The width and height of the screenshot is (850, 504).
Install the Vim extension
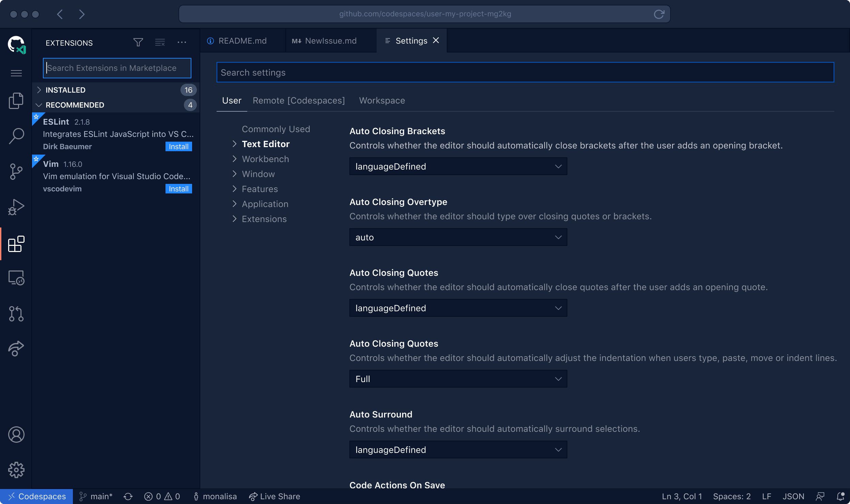click(x=178, y=188)
